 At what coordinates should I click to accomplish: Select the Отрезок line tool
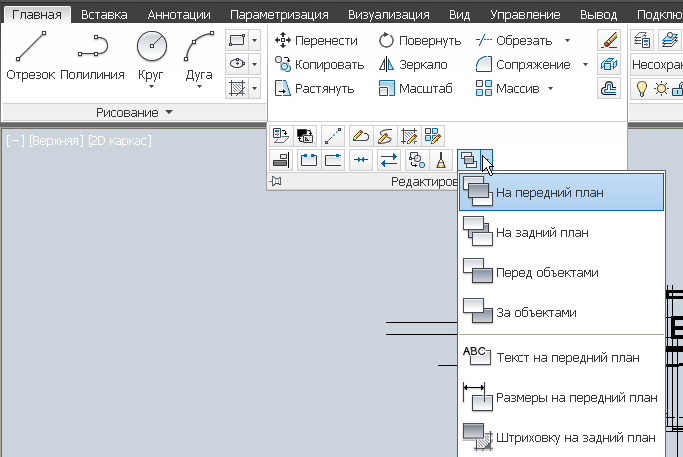click(30, 56)
